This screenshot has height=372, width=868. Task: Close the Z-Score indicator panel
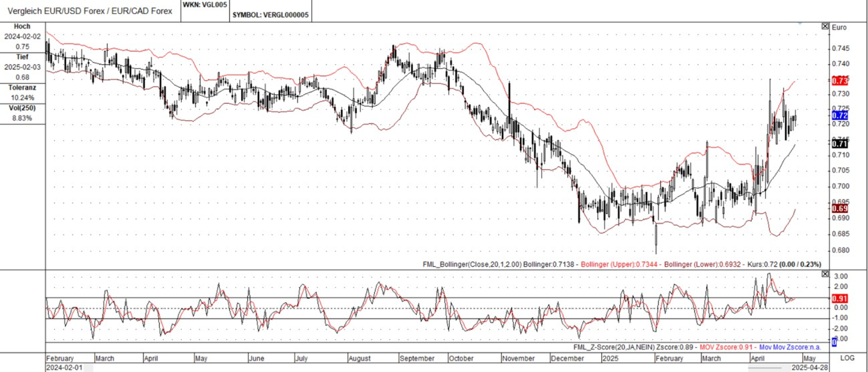pyautogui.click(x=825, y=274)
